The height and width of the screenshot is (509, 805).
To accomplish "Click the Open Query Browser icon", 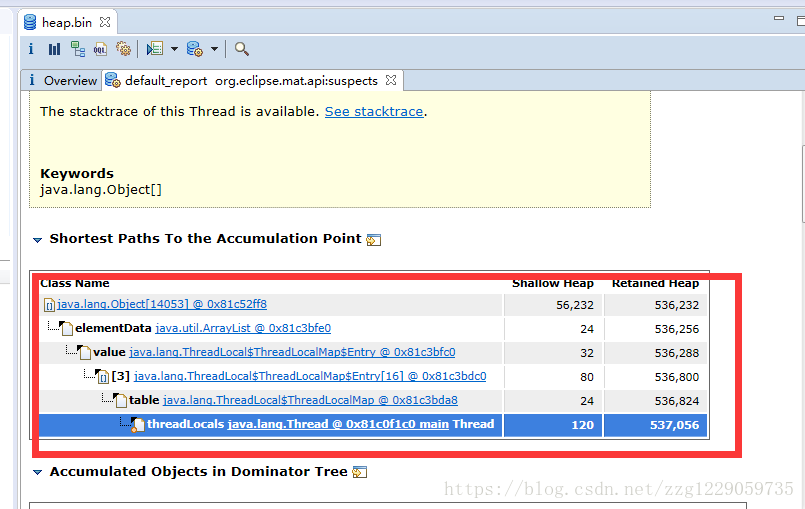I will tap(195, 49).
